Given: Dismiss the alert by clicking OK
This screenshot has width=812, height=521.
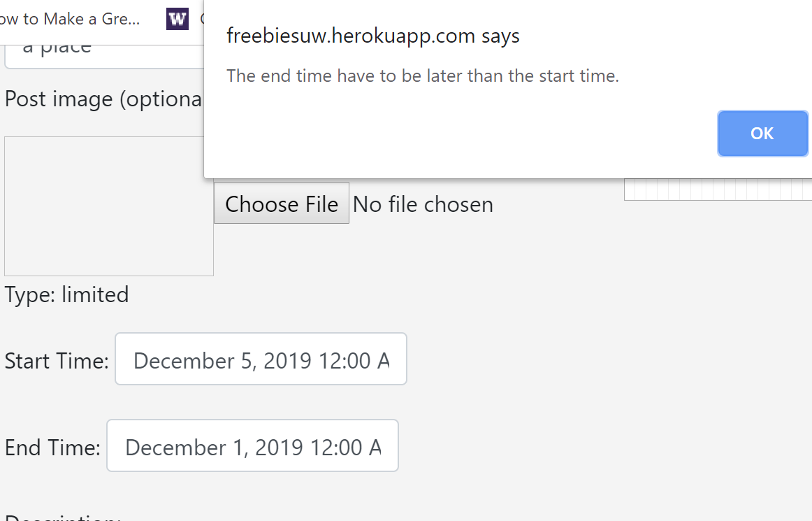Looking at the screenshot, I should [x=762, y=133].
